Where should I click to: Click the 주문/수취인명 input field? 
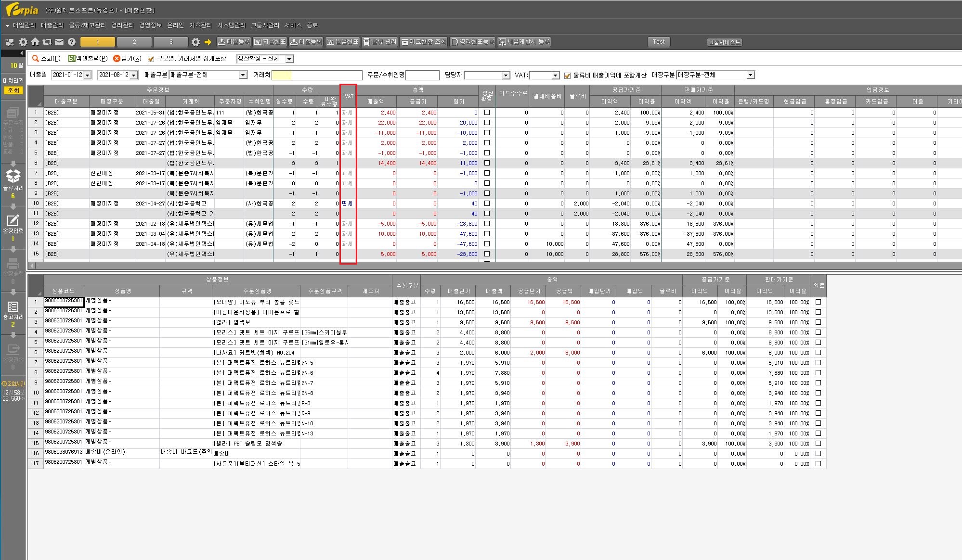coord(422,75)
